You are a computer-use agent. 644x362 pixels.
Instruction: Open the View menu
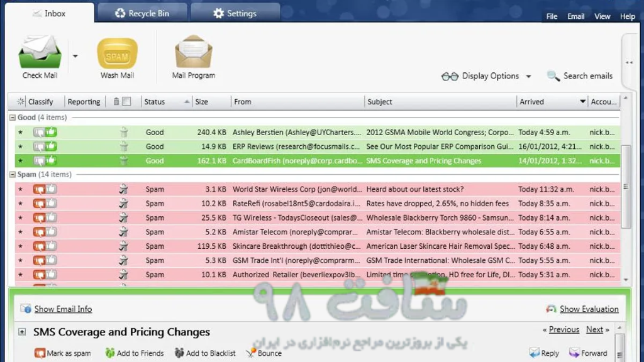pos(602,16)
